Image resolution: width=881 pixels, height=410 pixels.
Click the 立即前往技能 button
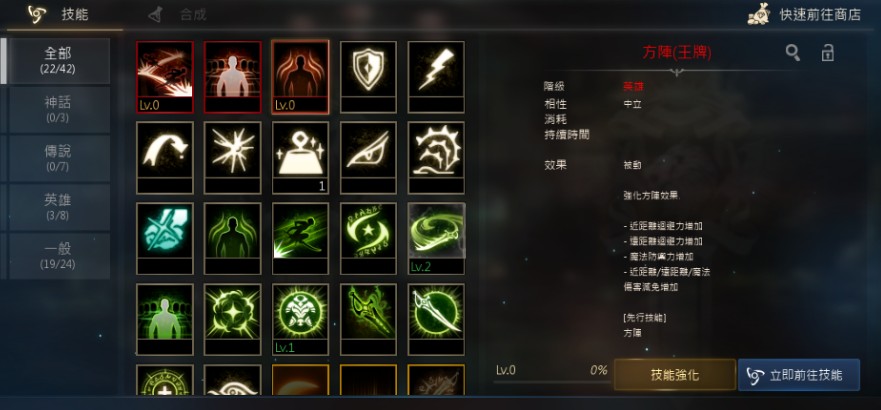798,375
